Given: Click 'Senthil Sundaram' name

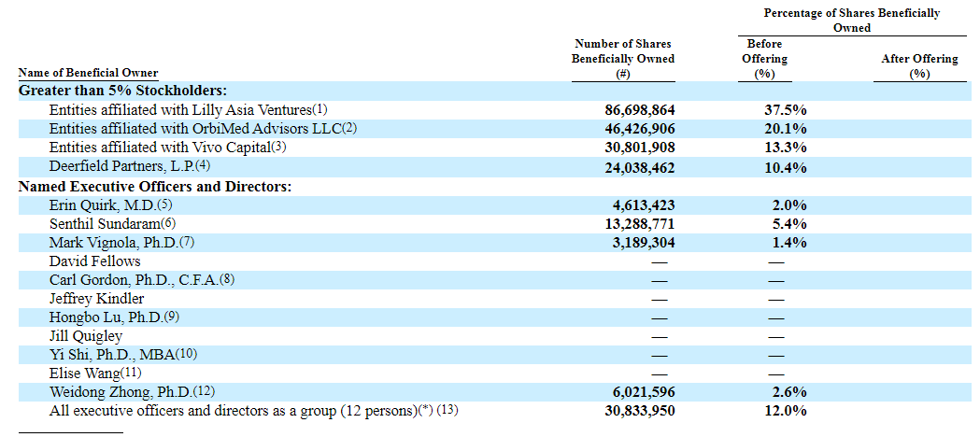Looking at the screenshot, I should [x=105, y=224].
